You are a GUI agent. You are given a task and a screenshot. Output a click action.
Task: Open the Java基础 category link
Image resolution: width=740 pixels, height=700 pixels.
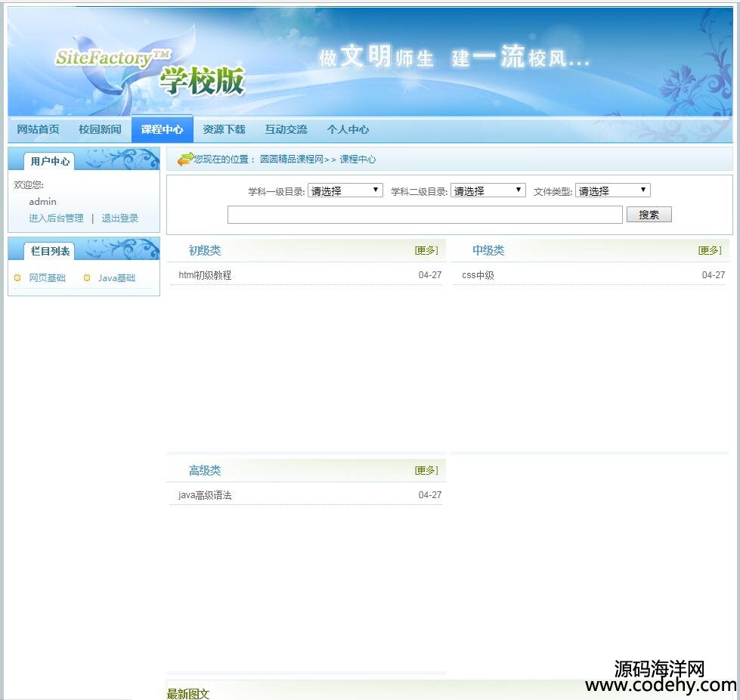point(116,277)
